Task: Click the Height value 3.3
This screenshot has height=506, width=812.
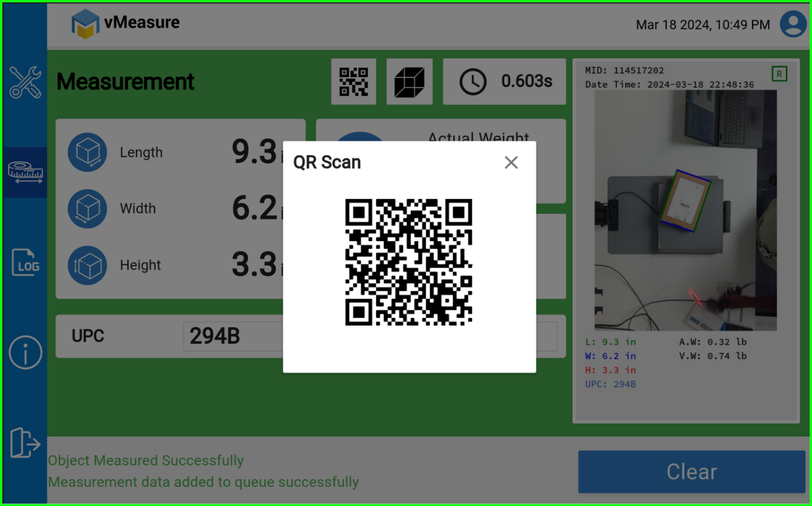Action: click(x=254, y=265)
